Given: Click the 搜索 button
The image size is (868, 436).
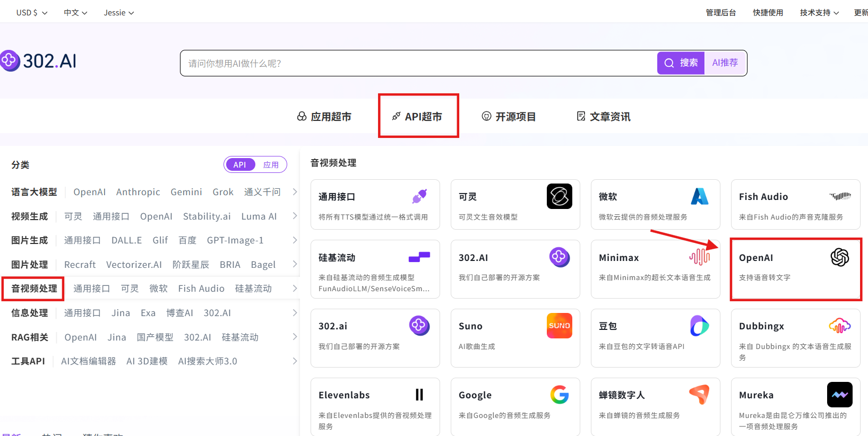Looking at the screenshot, I should (x=681, y=63).
